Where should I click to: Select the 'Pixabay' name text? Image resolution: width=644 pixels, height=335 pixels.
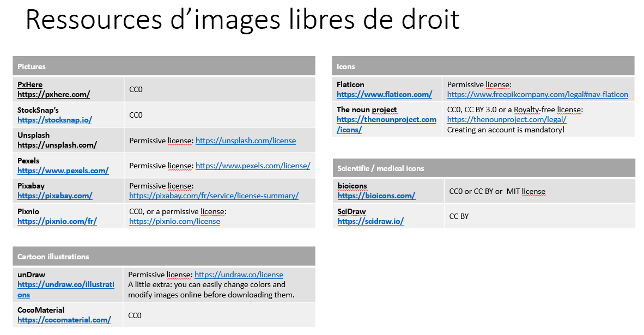click(x=31, y=186)
